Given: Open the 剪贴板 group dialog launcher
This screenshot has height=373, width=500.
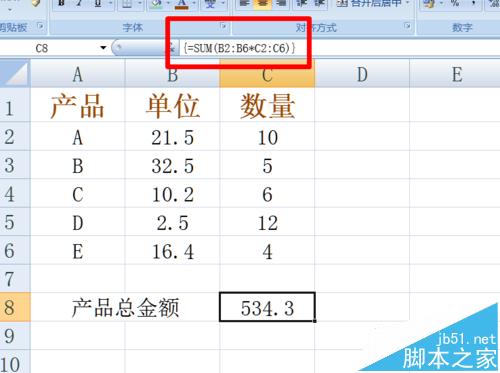Looking at the screenshot, I should (40, 26).
